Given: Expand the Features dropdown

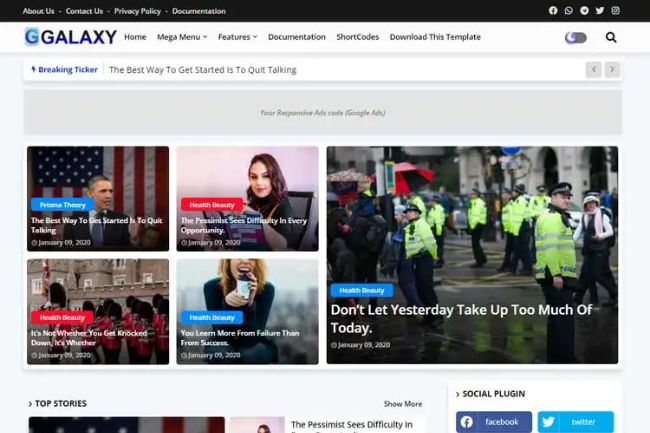Looking at the screenshot, I should click(x=237, y=37).
